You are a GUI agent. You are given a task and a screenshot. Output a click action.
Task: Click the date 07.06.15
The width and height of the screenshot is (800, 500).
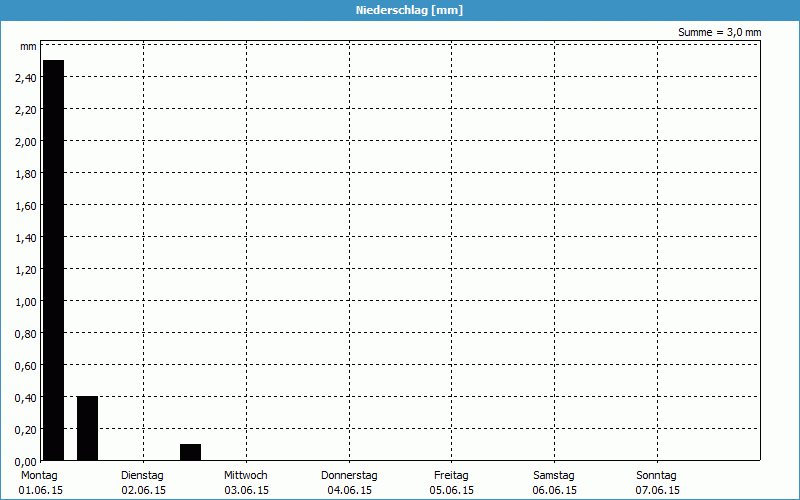[x=658, y=490]
